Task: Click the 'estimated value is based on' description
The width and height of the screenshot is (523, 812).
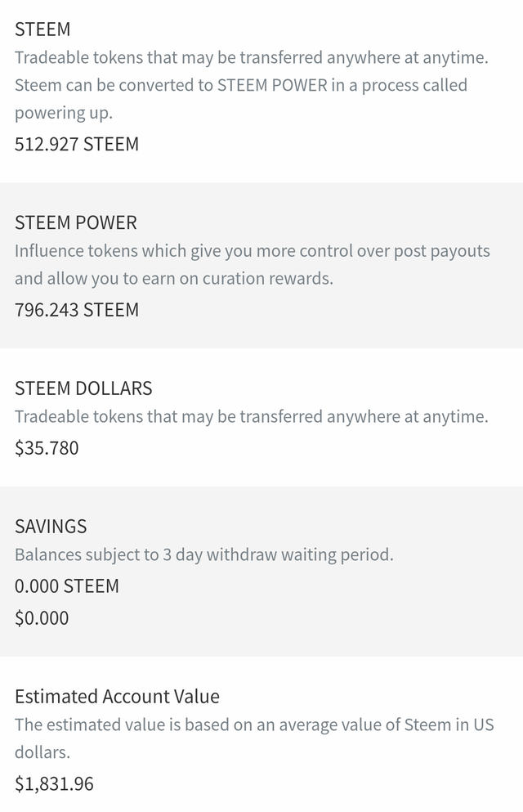Action: 254,725
